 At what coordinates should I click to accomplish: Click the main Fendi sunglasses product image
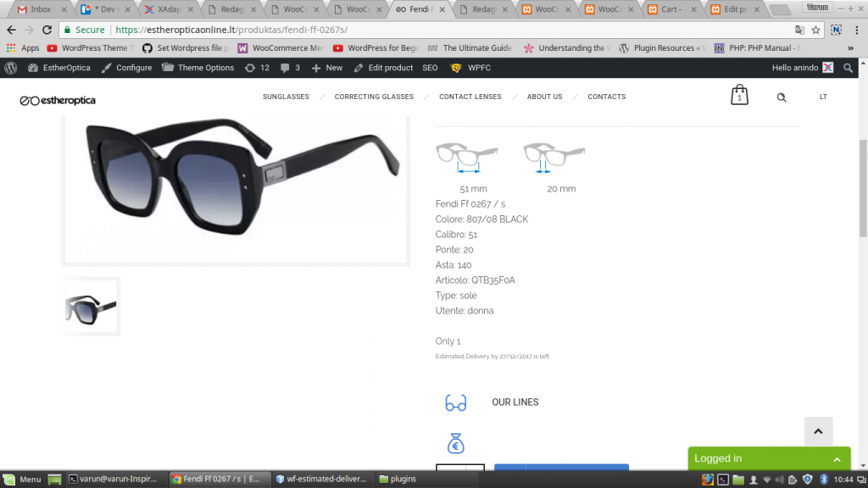click(236, 188)
